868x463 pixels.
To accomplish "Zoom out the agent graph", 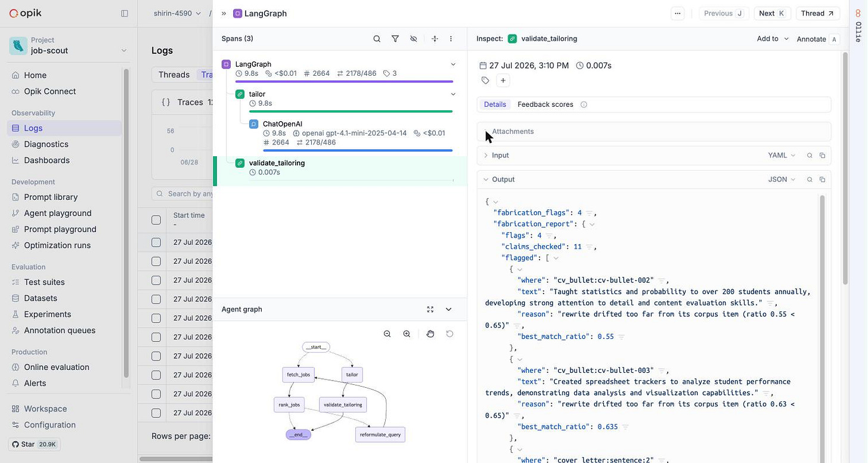I will tap(387, 334).
